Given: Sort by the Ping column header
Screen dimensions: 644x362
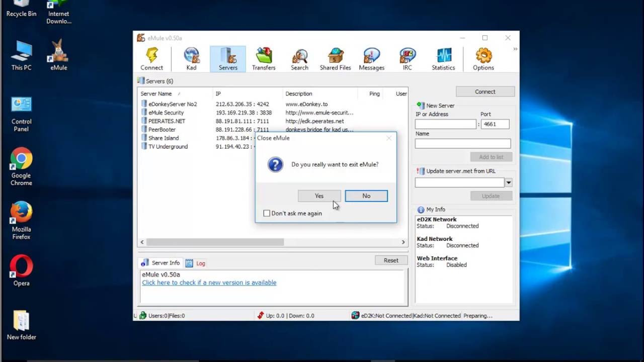Looking at the screenshot, I should 370,94.
